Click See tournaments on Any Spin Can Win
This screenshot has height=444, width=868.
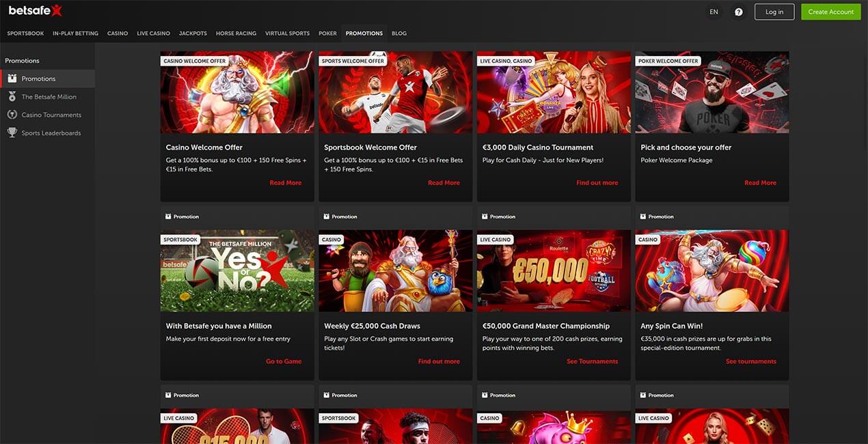click(x=751, y=361)
